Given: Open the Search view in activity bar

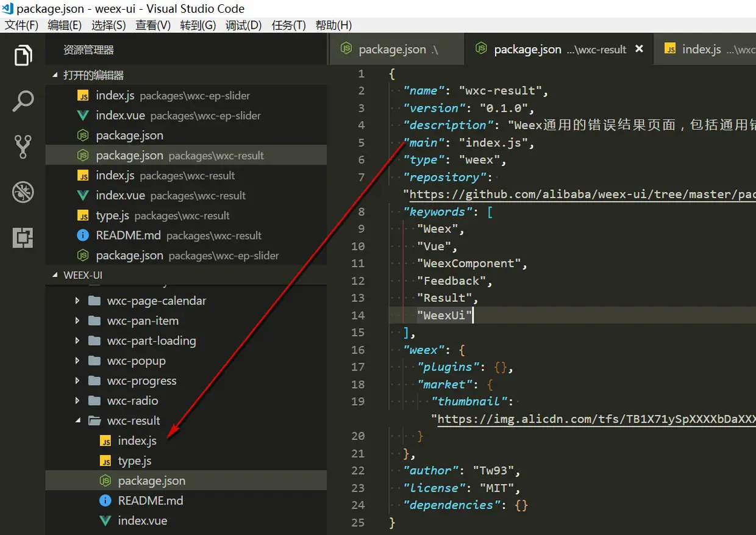Looking at the screenshot, I should click(x=23, y=101).
